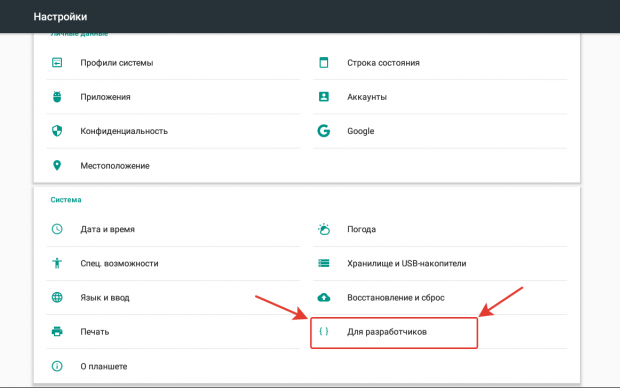This screenshot has width=620, height=388.
Task: Click the Android icon next to Приложения
Action: [x=57, y=97]
